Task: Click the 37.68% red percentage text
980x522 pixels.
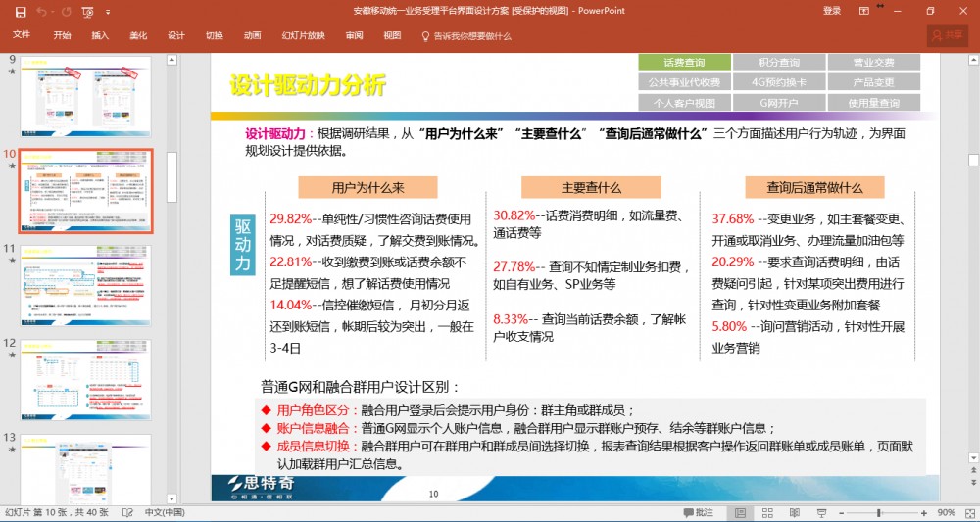Action: (x=732, y=219)
